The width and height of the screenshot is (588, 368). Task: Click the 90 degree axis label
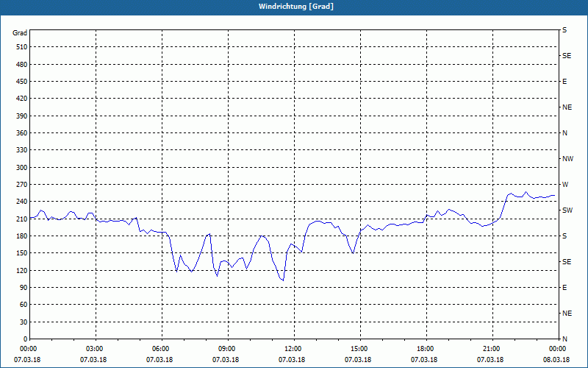click(x=23, y=288)
